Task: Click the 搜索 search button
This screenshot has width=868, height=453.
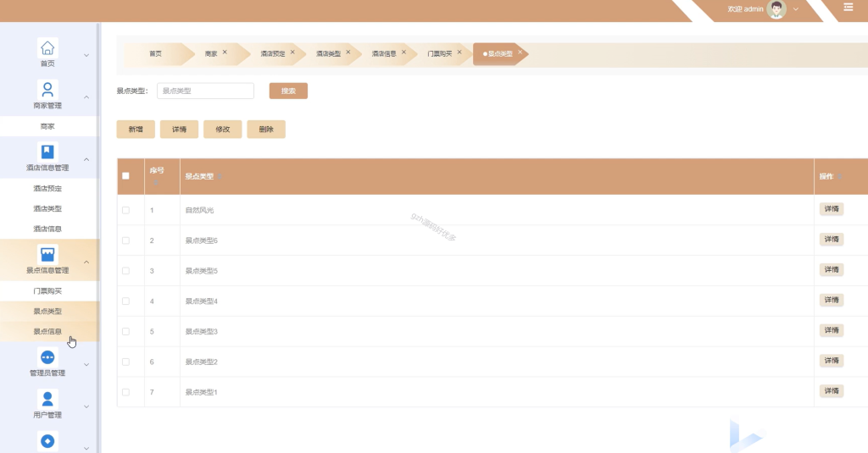Action: point(288,91)
